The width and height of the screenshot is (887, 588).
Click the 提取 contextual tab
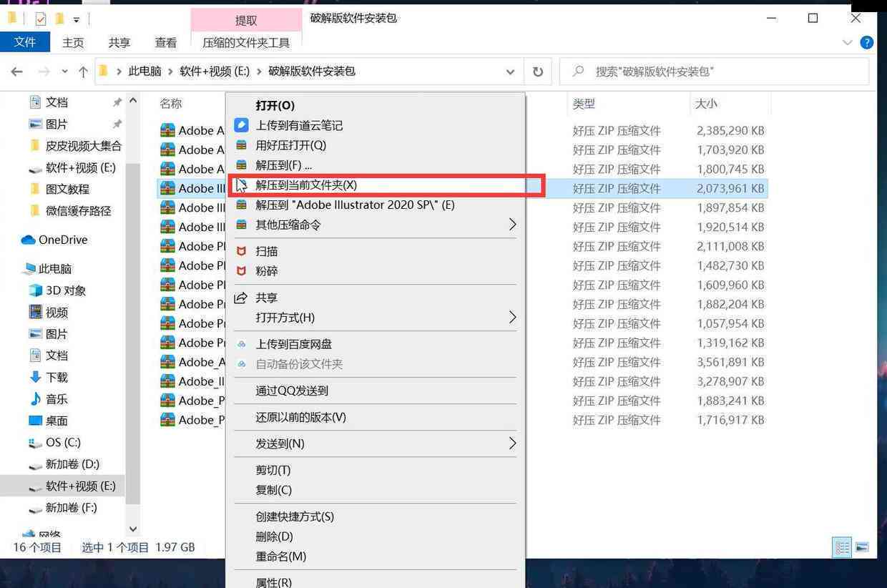tap(246, 20)
